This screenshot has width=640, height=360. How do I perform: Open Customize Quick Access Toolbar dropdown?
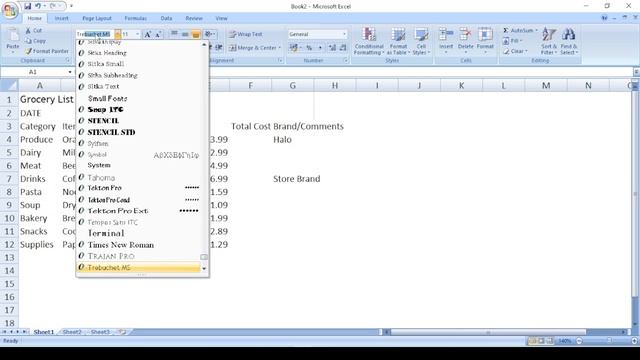tap(71, 6)
